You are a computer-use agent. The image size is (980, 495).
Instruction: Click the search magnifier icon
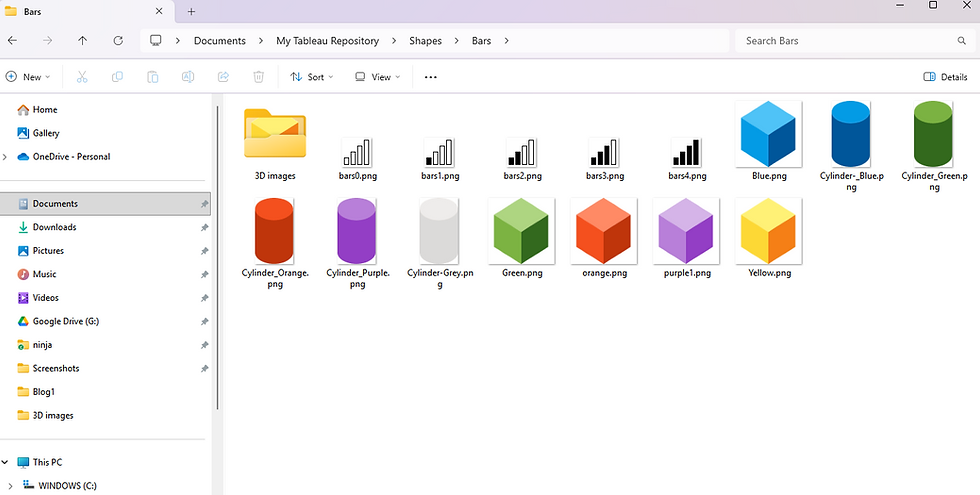click(x=961, y=41)
